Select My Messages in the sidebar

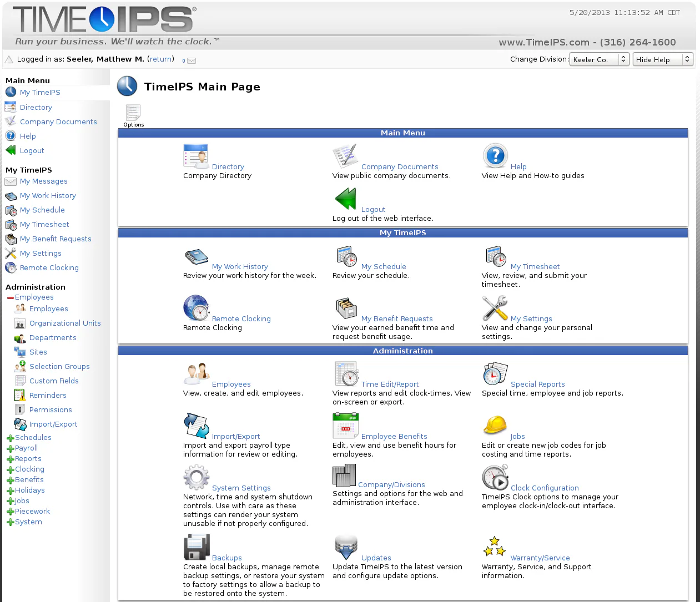(x=44, y=181)
